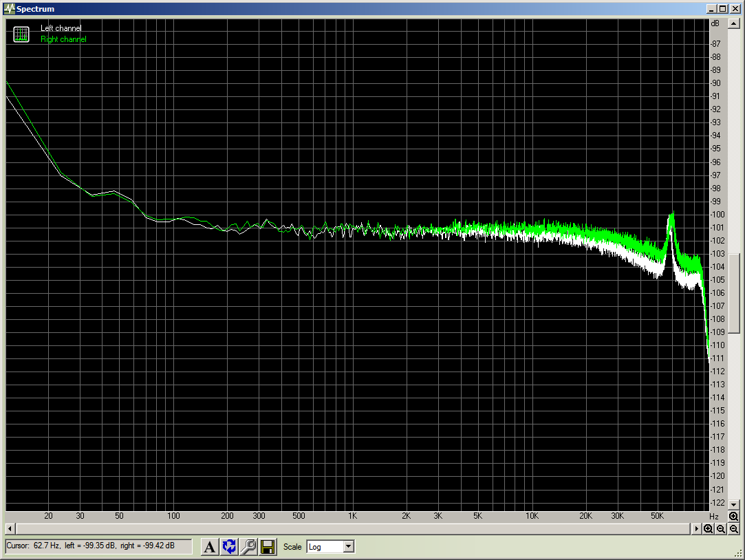Click the horizontal scrollbar left arrow
Viewport: 745px width, 560px height.
pos(10,528)
